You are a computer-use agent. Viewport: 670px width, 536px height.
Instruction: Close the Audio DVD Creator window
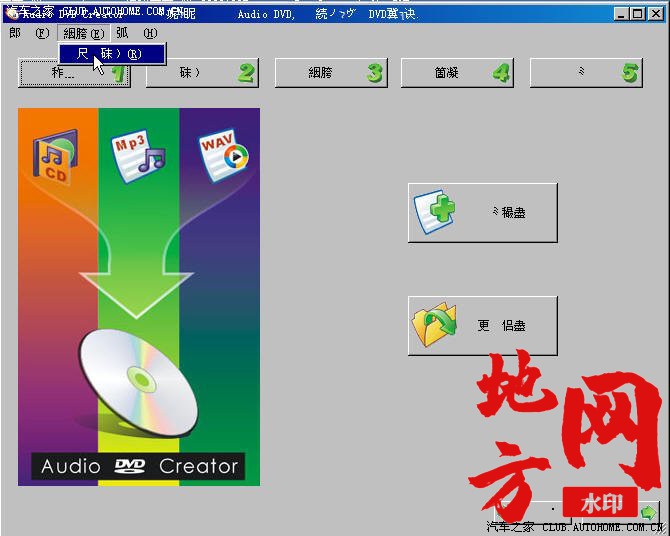click(655, 14)
